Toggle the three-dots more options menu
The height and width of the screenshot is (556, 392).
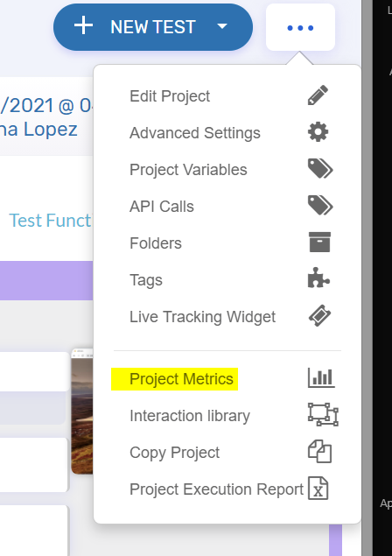[300, 27]
